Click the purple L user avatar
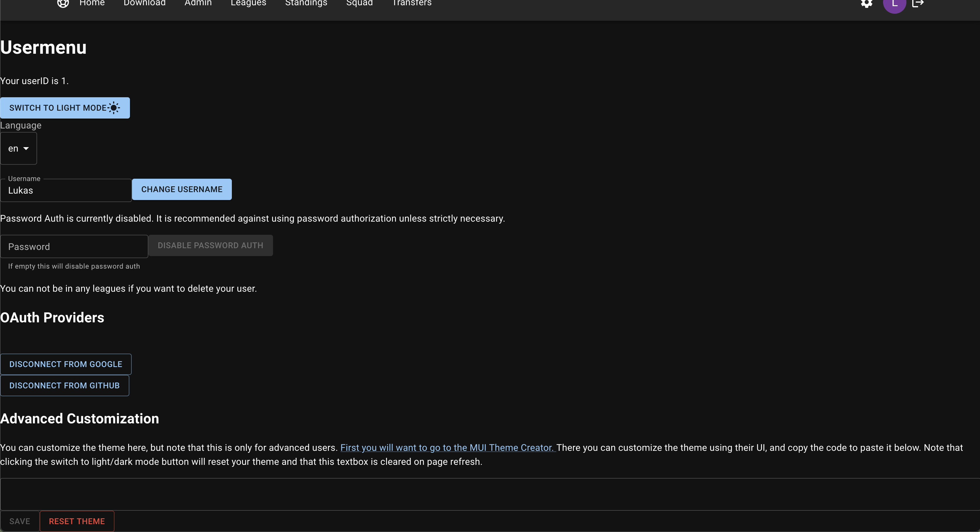The height and width of the screenshot is (532, 980). pos(894,5)
